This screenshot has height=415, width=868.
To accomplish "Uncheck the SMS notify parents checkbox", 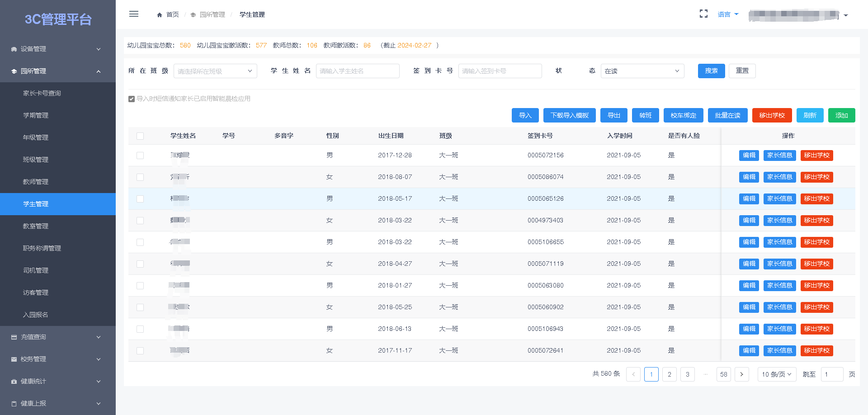I will (132, 99).
